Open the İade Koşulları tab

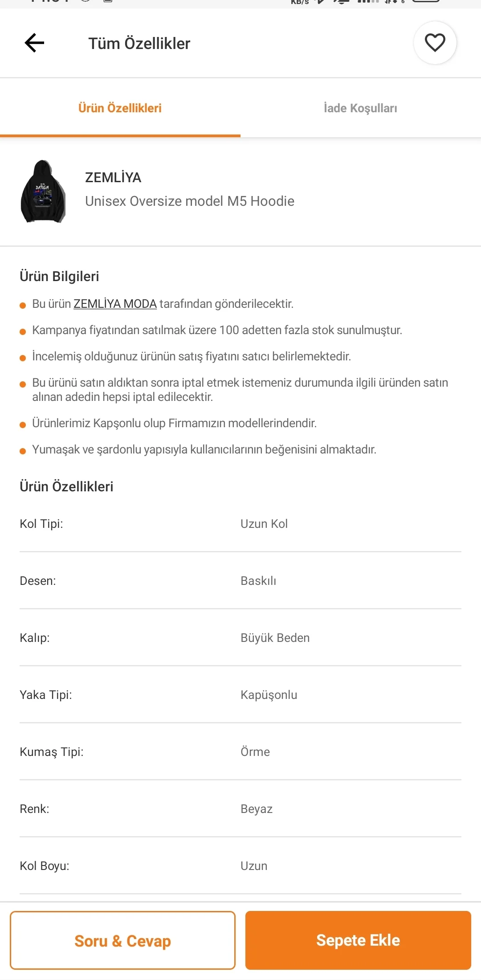click(360, 108)
